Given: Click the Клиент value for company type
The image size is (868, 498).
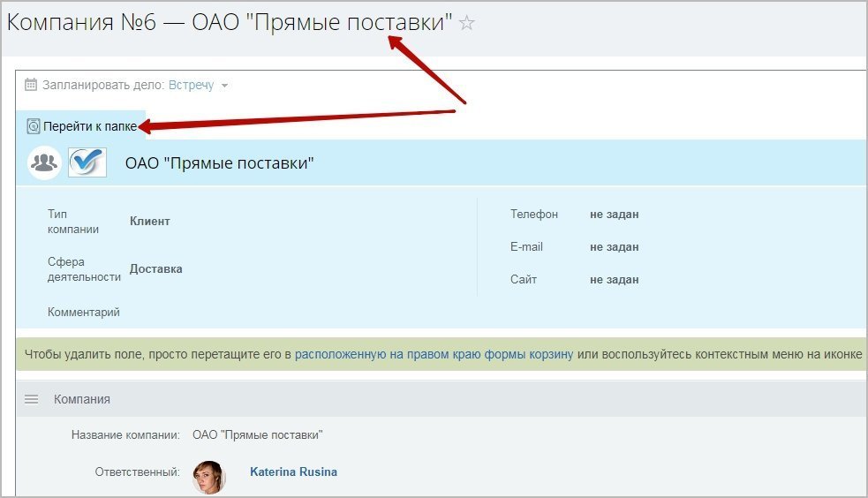Looking at the screenshot, I should click(x=149, y=222).
